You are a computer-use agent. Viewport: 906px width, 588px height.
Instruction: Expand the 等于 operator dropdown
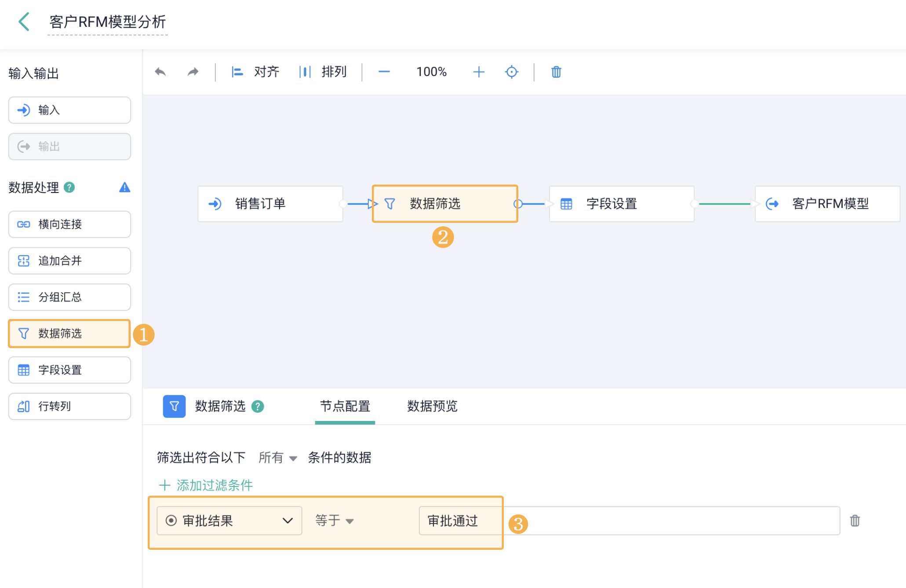coord(335,521)
